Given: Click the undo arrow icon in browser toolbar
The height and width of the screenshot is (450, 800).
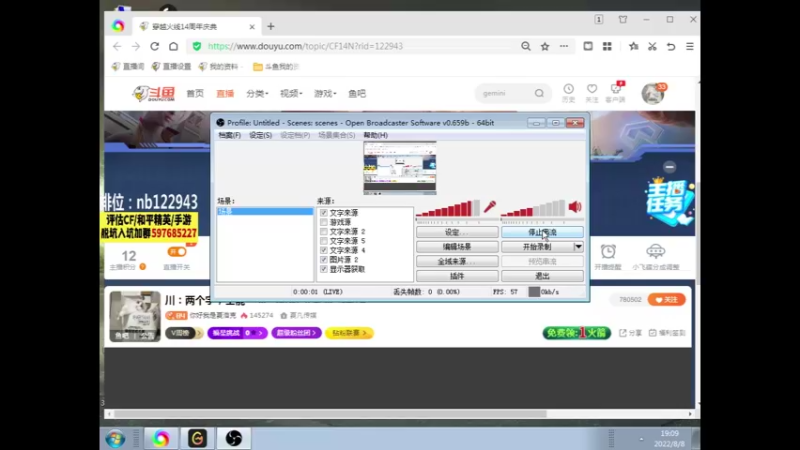Looking at the screenshot, I should [671, 46].
